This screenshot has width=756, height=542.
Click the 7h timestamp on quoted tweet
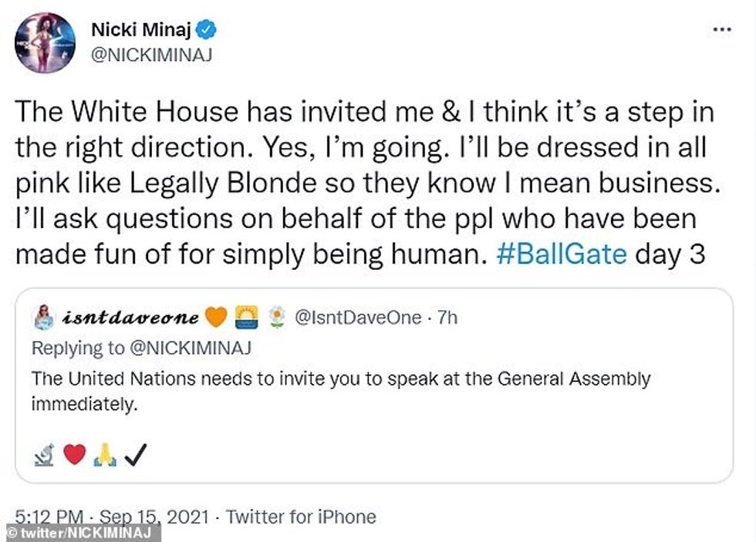[x=447, y=318]
